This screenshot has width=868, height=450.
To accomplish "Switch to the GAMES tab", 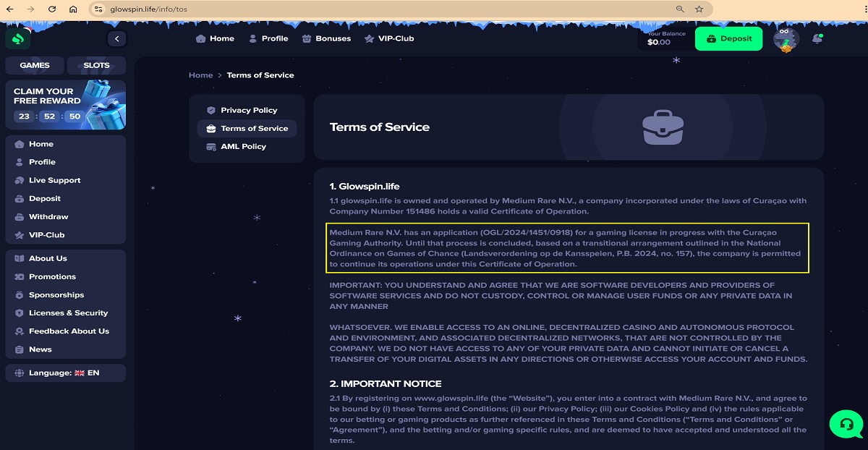I will pyautogui.click(x=35, y=65).
